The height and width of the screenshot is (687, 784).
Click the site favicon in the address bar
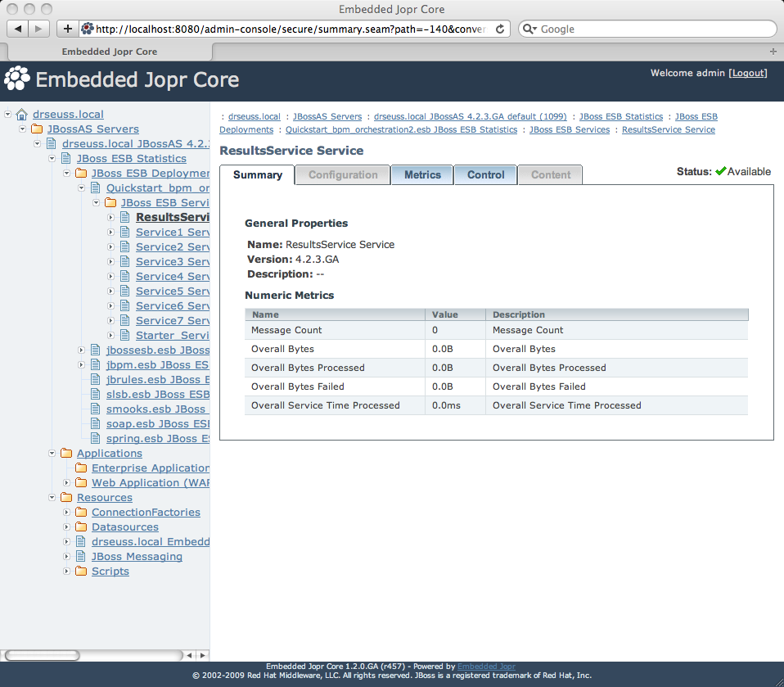click(88, 29)
